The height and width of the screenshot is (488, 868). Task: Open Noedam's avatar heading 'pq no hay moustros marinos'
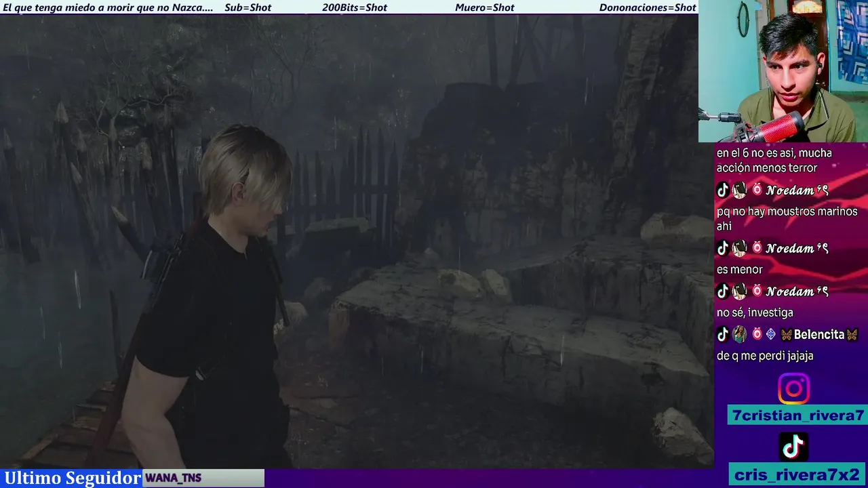click(739, 190)
